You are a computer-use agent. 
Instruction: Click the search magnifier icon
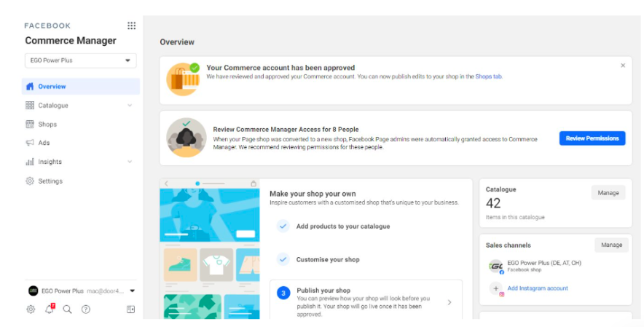click(68, 309)
